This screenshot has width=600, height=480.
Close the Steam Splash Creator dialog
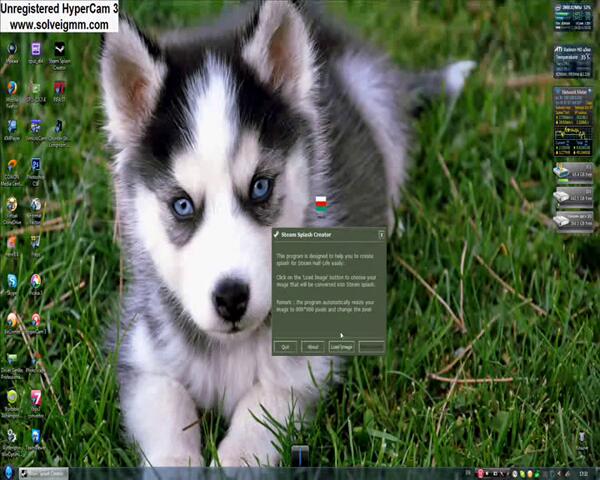click(381, 235)
